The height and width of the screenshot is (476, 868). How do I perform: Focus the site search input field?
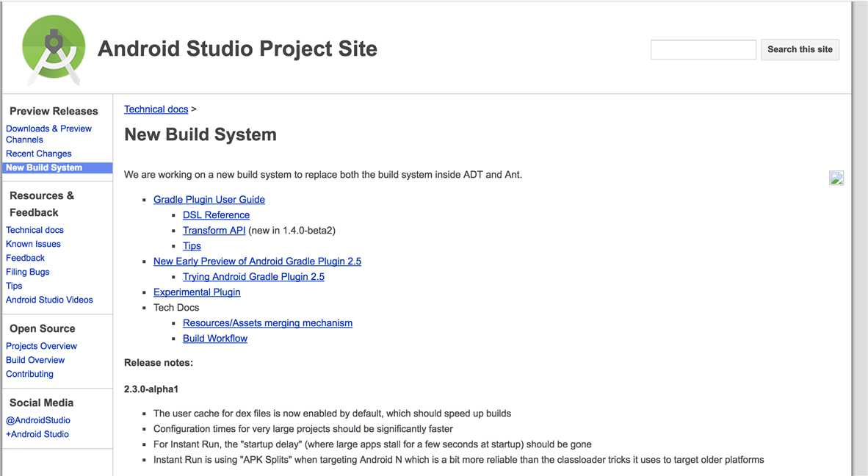703,49
